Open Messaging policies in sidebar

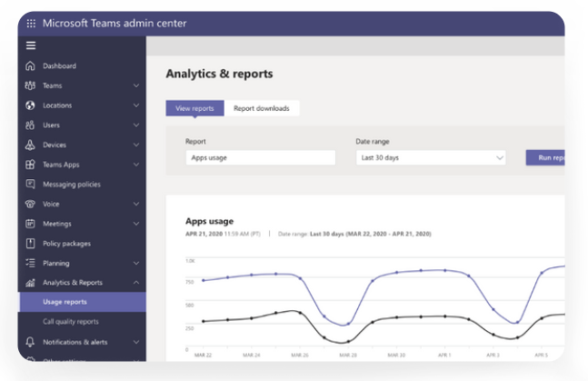[82, 185]
